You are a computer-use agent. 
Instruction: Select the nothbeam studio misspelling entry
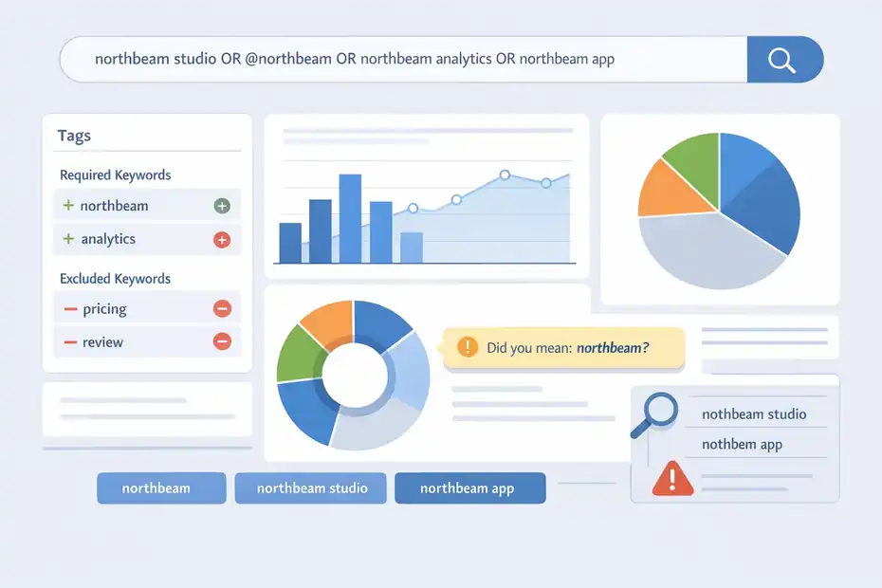coord(754,414)
